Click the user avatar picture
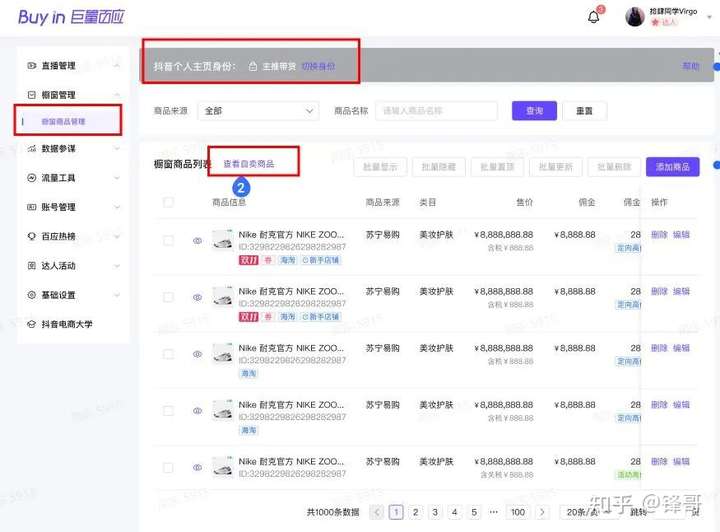720x532 pixels. pos(635,17)
